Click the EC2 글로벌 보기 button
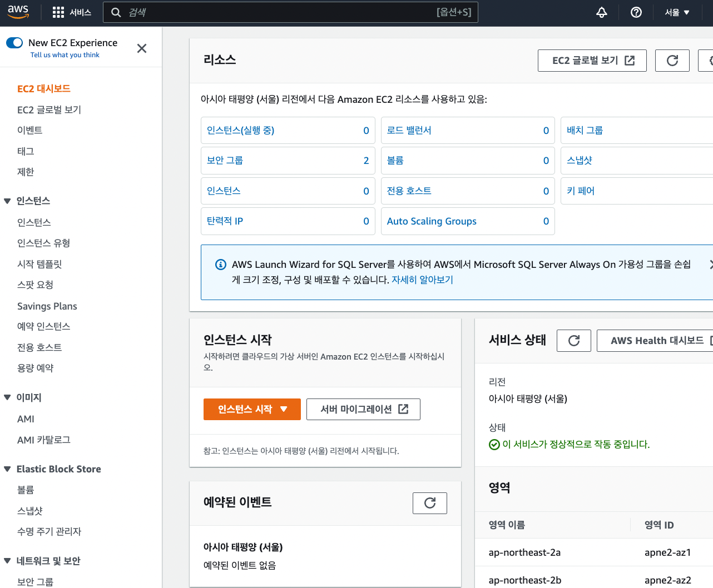The image size is (713, 588). [592, 61]
